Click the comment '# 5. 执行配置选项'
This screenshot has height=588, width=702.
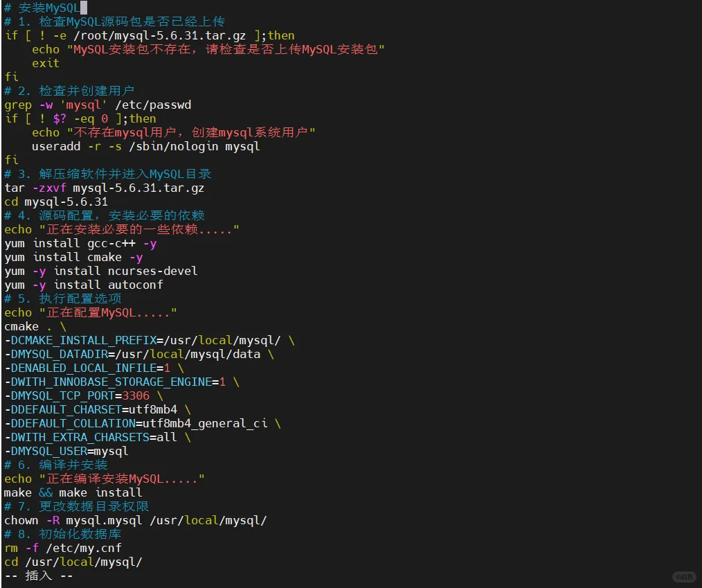63,299
